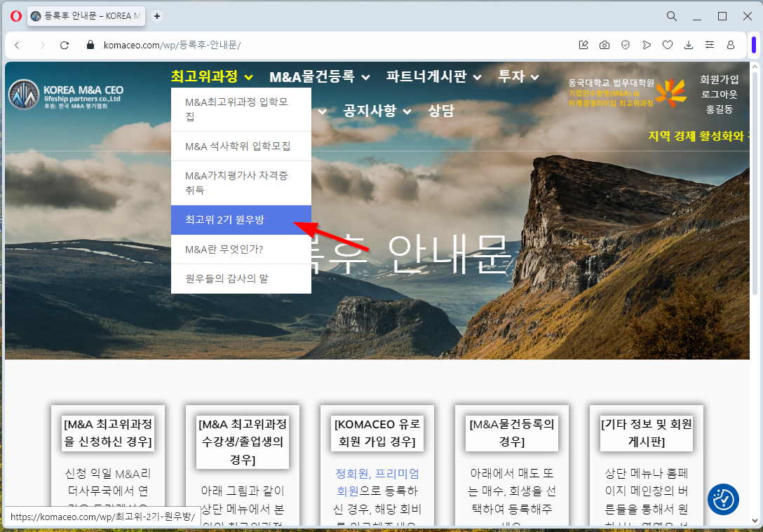Reload the page with the refresh icon
The width and height of the screenshot is (763, 532).
65,45
